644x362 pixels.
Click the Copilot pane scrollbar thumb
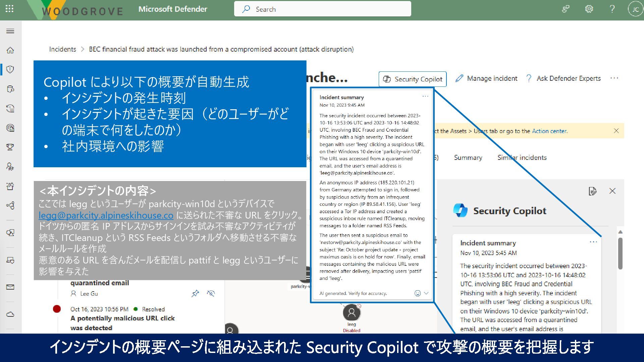(620, 253)
